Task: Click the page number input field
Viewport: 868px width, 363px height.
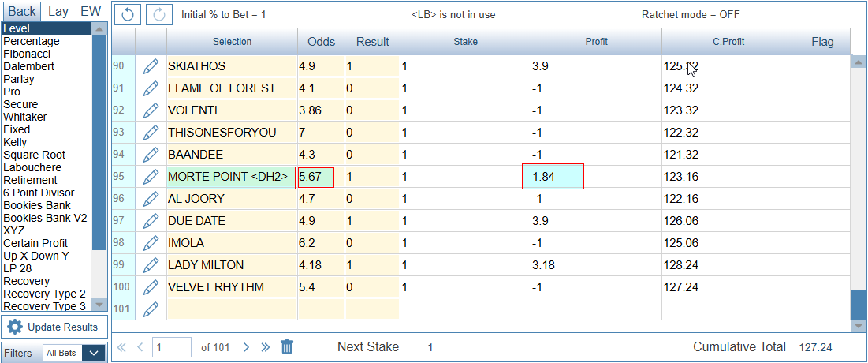Action: (172, 347)
